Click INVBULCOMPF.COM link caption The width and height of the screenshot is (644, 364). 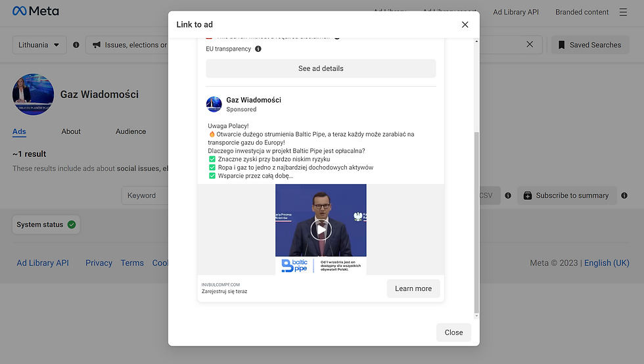(x=221, y=284)
